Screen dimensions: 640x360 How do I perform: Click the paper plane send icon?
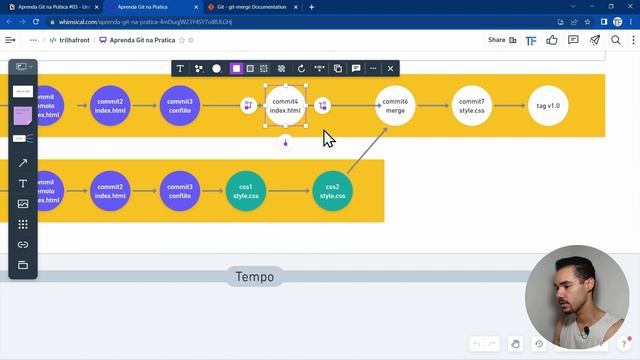point(595,40)
